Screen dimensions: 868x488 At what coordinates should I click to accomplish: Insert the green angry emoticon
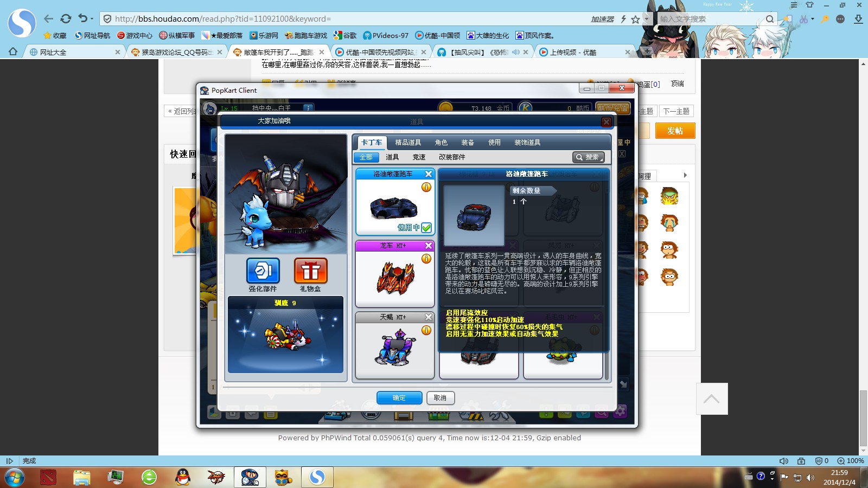tap(669, 196)
